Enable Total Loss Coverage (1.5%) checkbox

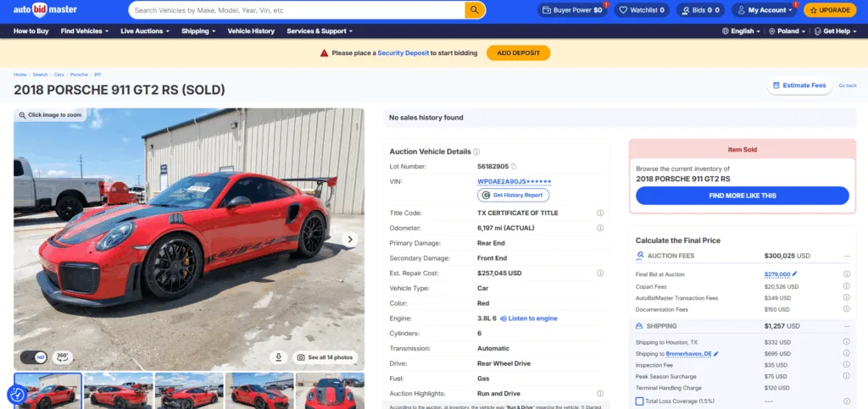pos(639,401)
